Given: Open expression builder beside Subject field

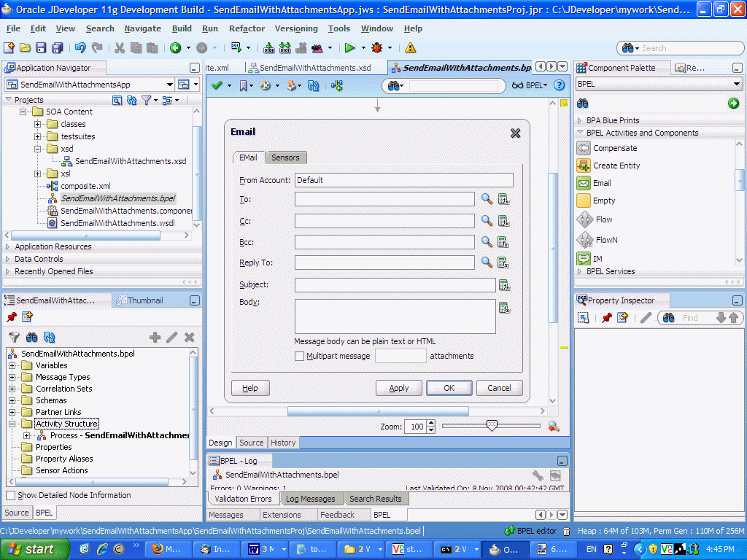Looking at the screenshot, I should tap(504, 285).
